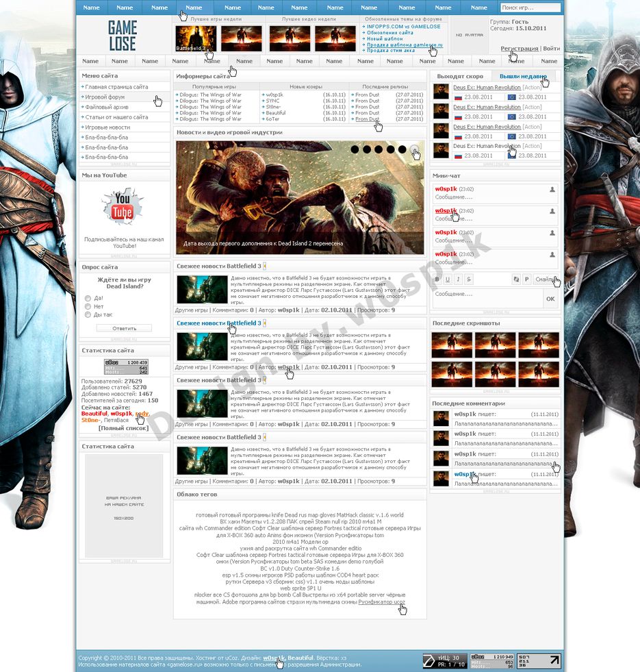Toggle italic formatting in mini-chat

coord(459,279)
